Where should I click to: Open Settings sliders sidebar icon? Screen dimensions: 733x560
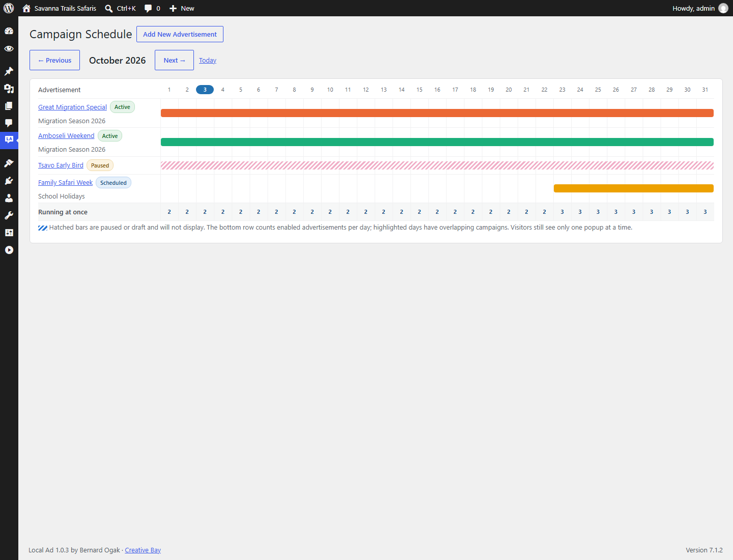click(x=9, y=233)
